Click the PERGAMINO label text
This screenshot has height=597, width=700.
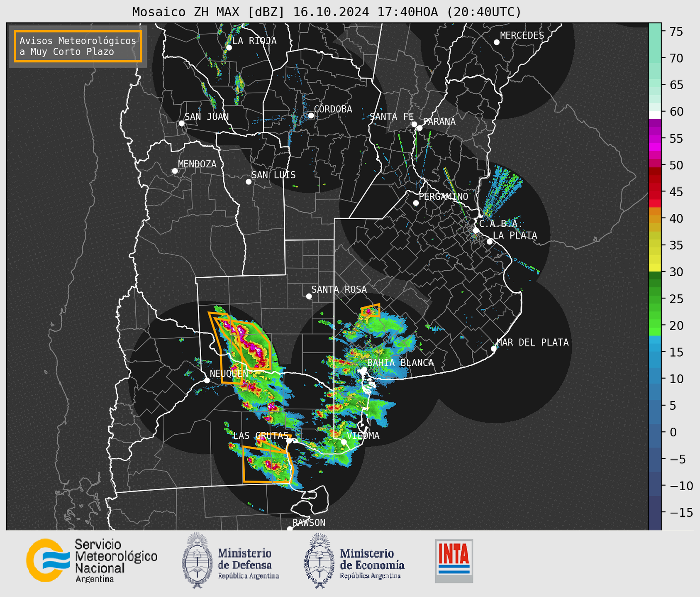pyautogui.click(x=443, y=197)
